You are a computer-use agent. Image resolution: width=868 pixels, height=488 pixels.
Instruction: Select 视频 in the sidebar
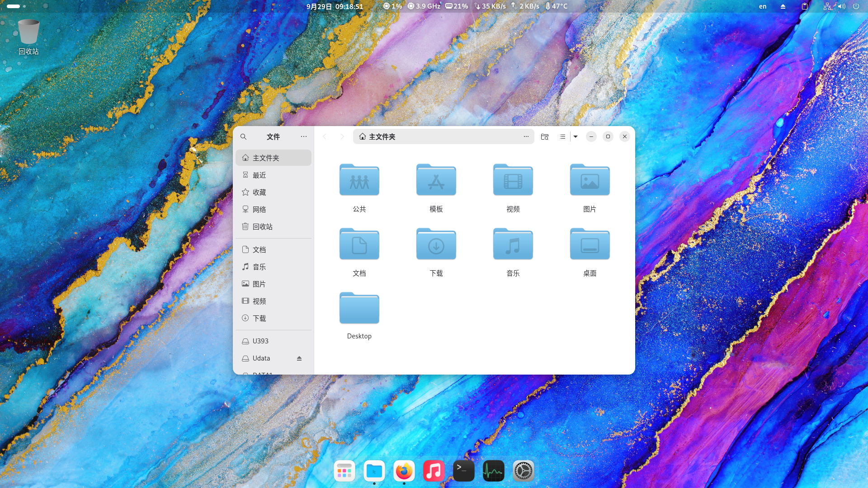(x=274, y=301)
